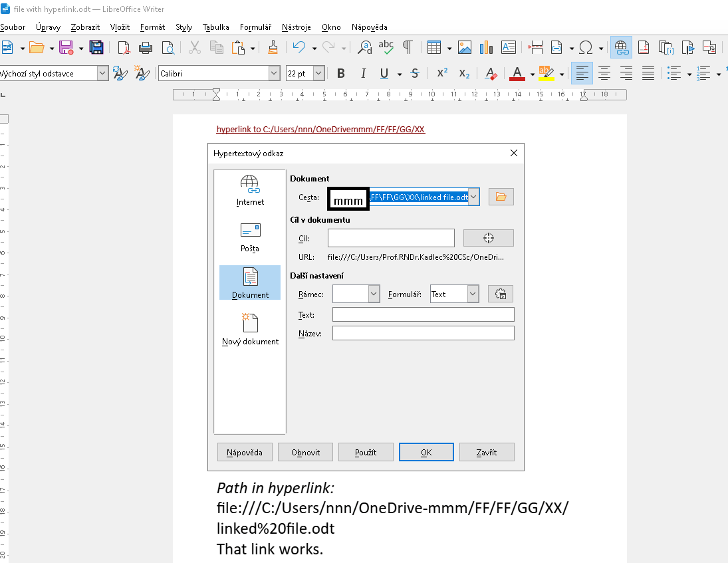Click Clear Direct Formatting icon
The width and height of the screenshot is (728, 563).
pos(491,73)
